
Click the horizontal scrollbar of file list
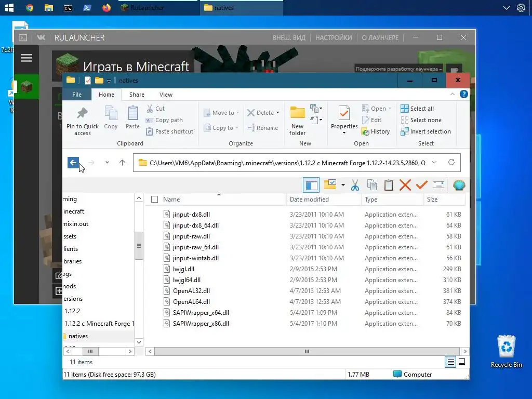[307, 352]
